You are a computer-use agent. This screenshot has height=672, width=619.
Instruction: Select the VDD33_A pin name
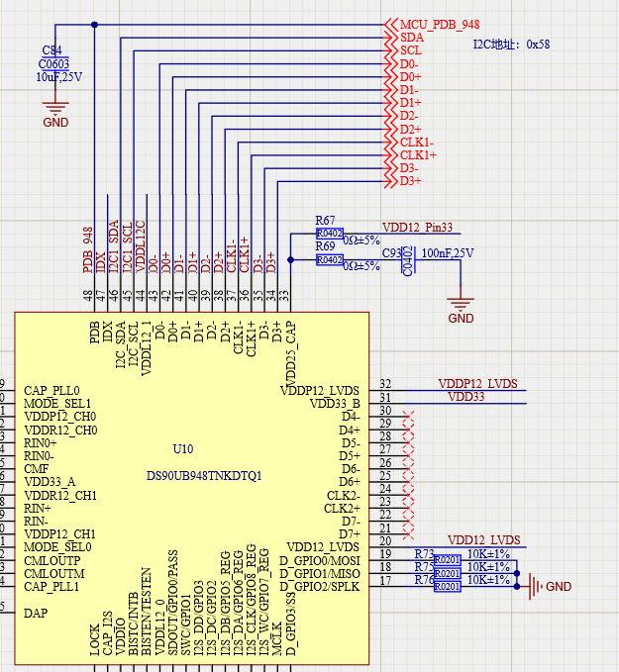click(x=50, y=482)
